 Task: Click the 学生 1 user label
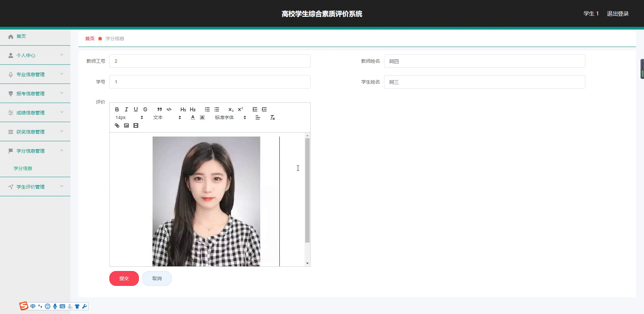pos(591,14)
